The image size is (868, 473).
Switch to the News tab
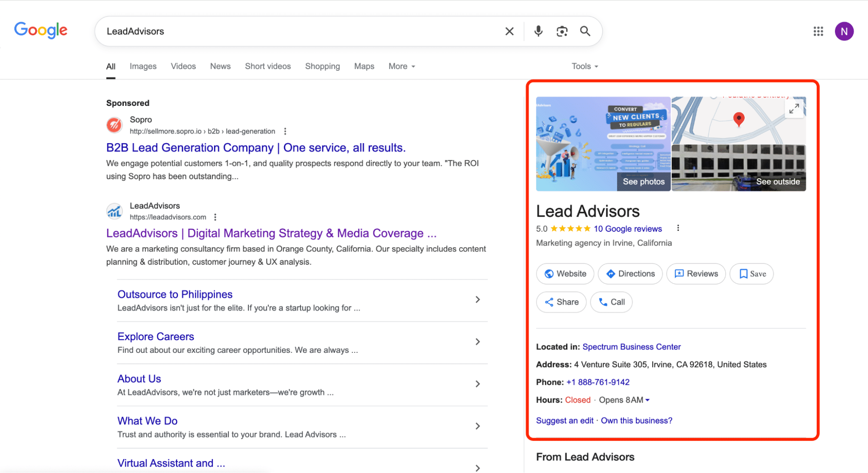220,66
